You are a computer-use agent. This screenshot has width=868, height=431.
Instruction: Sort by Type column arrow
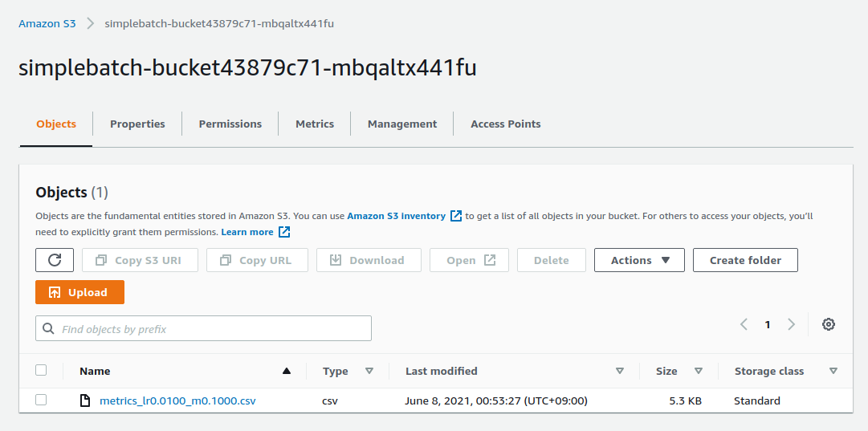click(369, 371)
